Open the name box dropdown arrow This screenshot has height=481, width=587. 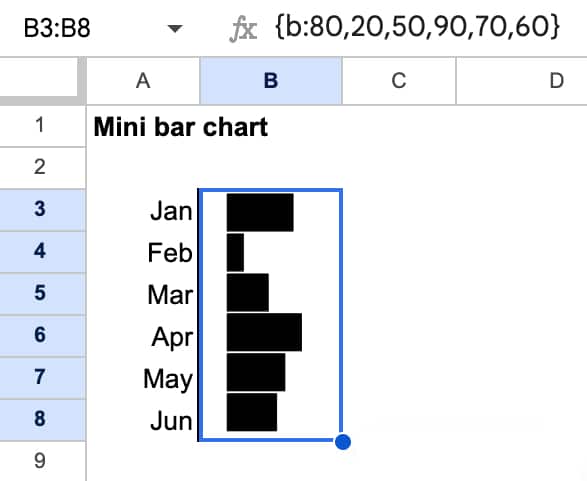175,28
